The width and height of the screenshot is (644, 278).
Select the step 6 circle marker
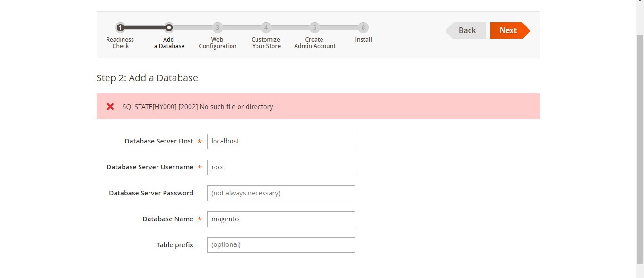[x=363, y=27]
